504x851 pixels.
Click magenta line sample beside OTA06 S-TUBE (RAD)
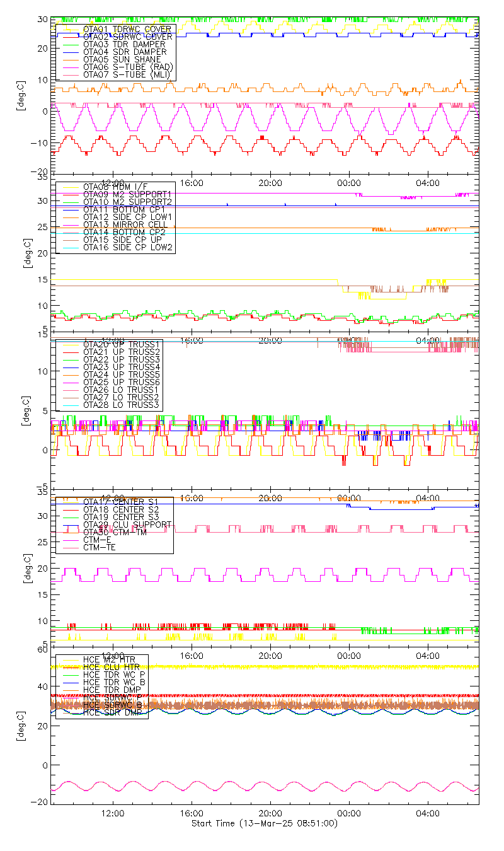pyautogui.click(x=69, y=67)
